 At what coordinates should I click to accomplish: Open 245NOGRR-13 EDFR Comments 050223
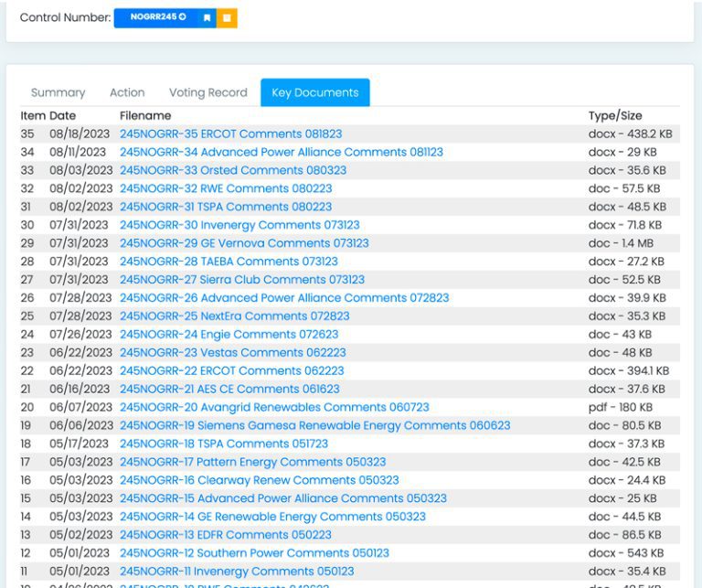tap(226, 535)
